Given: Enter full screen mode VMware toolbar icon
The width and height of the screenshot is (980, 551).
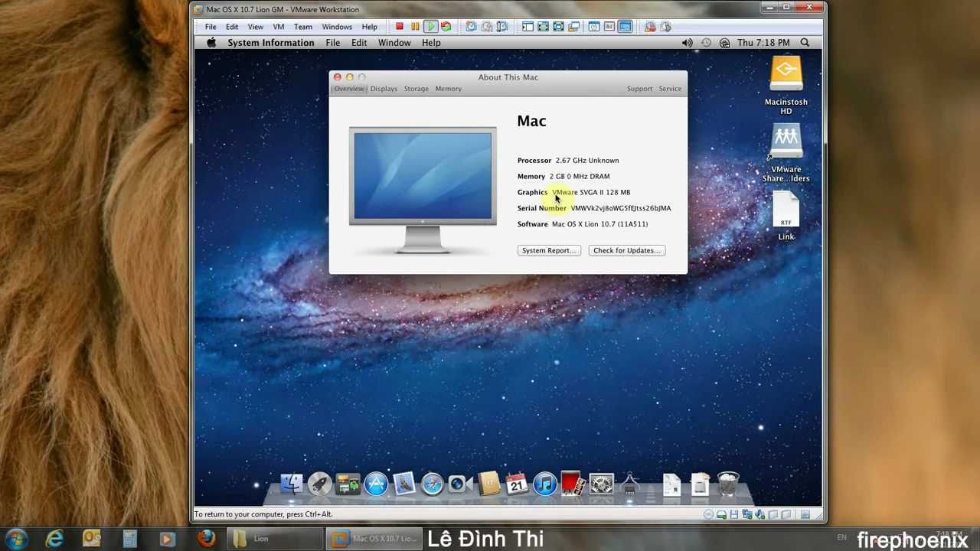Looking at the screenshot, I should pyautogui.click(x=543, y=27).
